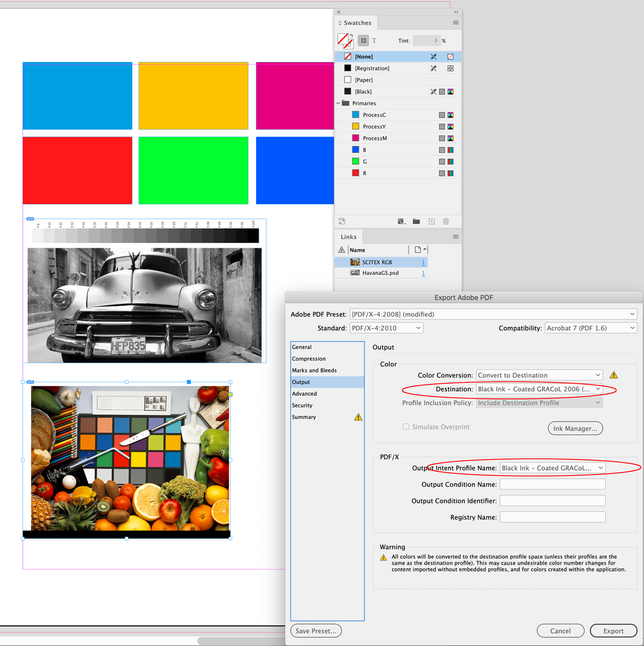Select 'Formatting affects text' T icon
This screenshot has width=644, height=646.
coord(374,40)
